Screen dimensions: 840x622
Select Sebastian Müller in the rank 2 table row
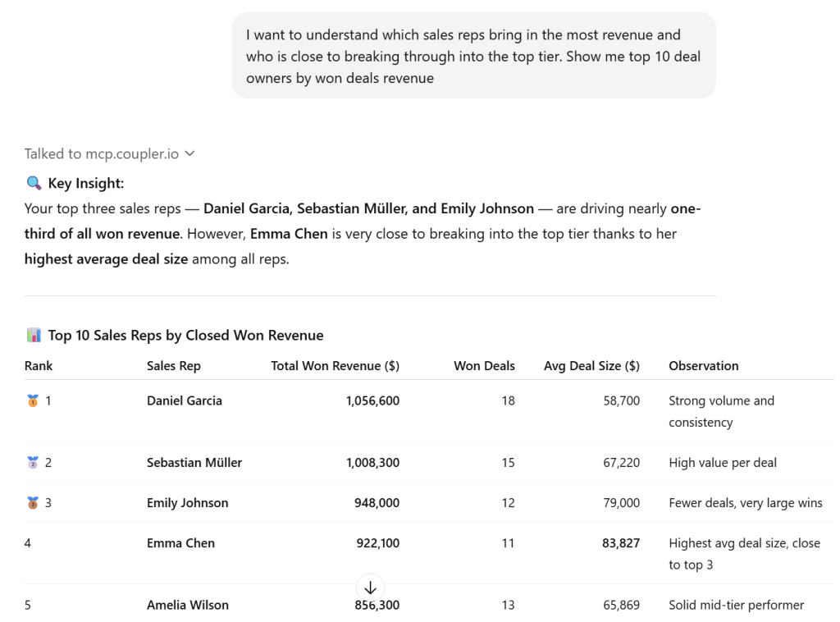point(194,463)
